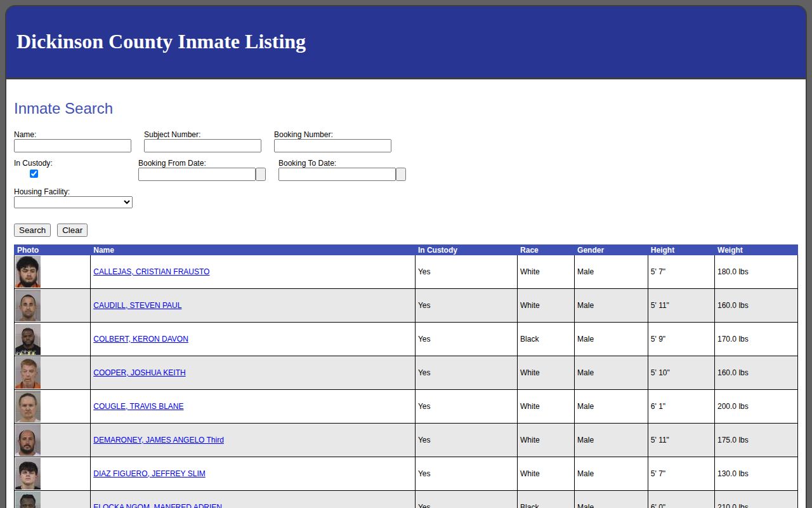Open the COUGLE, TRAVIS BLANE link
The image size is (812, 508).
tap(138, 406)
